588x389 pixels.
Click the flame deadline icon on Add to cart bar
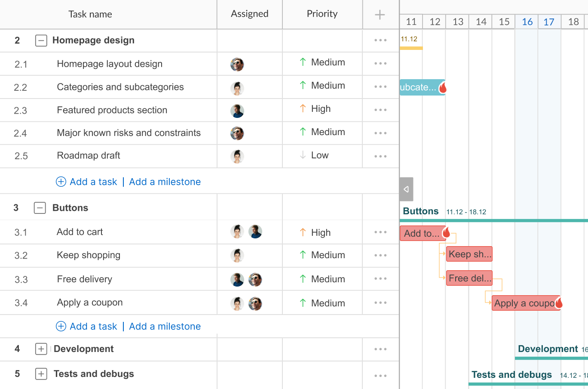coord(447,232)
